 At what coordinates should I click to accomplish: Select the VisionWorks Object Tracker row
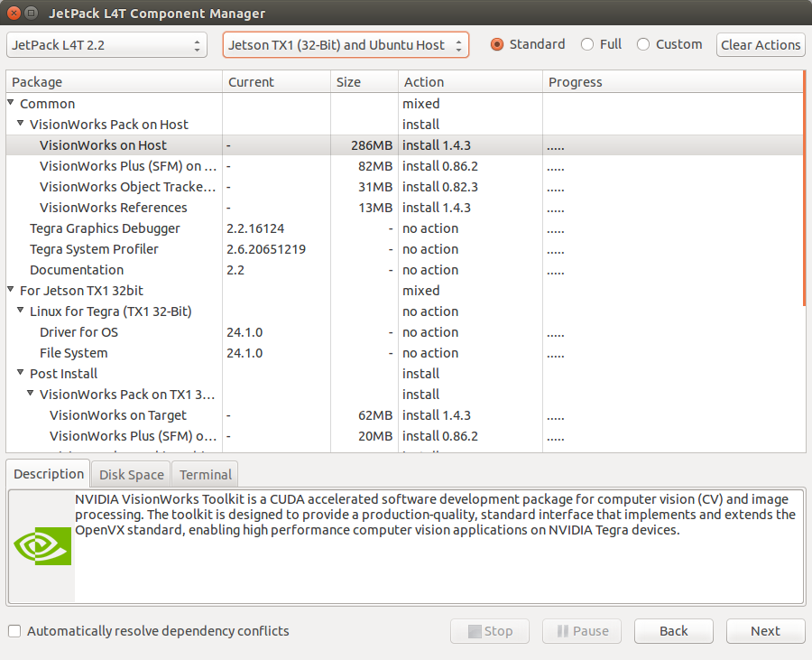(x=404, y=187)
